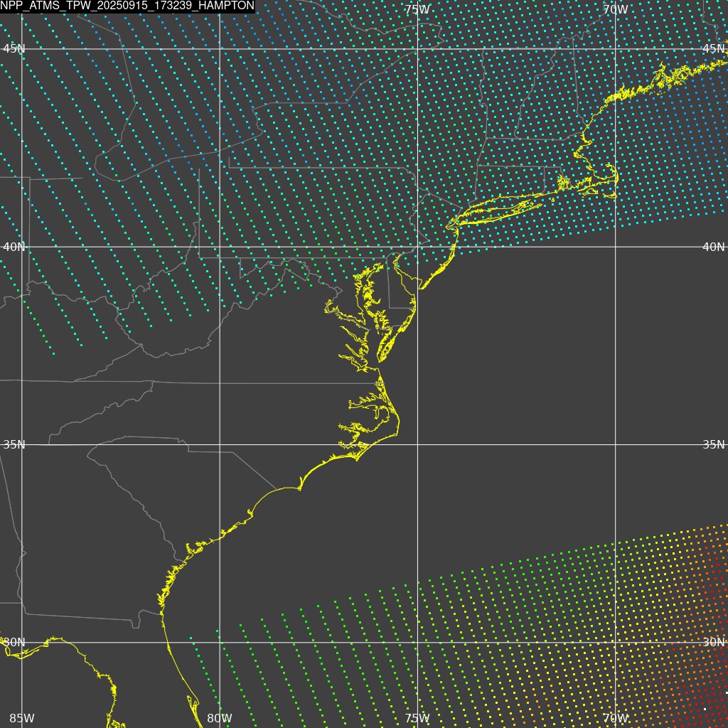Click the 35N latitude label on right edge
Viewport: 728px width, 728px height.
coord(714,445)
